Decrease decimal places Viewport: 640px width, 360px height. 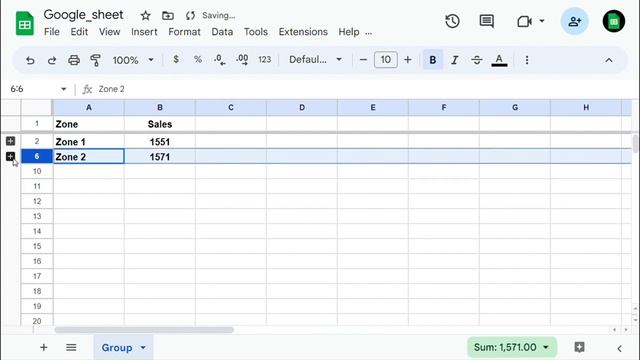(220, 60)
